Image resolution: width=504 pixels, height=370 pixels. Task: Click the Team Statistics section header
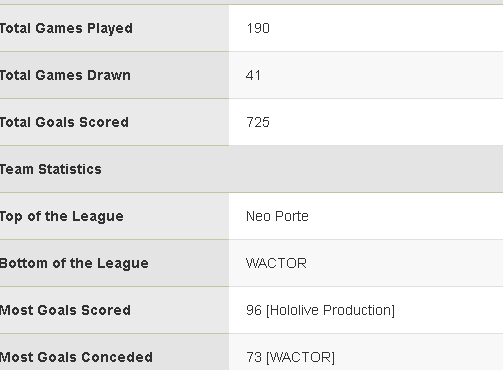50,169
